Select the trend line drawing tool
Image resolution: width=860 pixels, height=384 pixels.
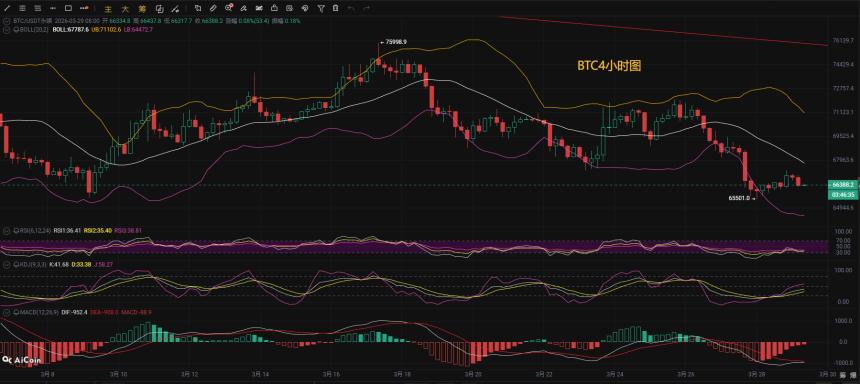click(7, 8)
